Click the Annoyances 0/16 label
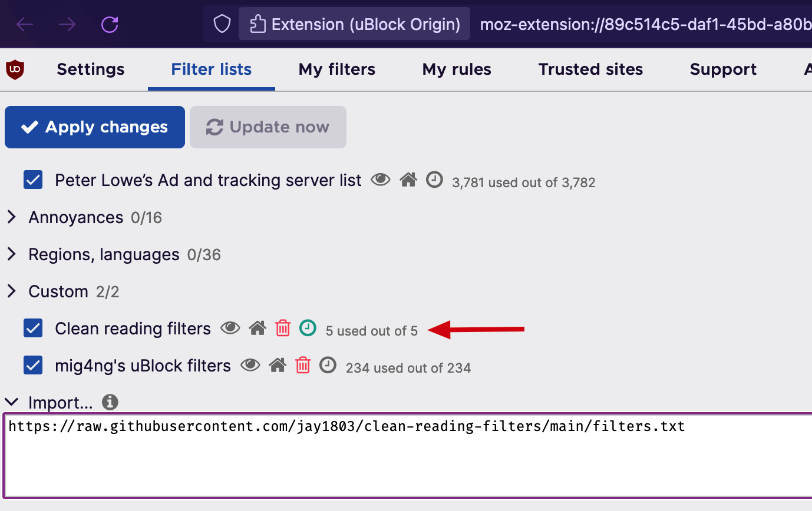 (x=95, y=218)
